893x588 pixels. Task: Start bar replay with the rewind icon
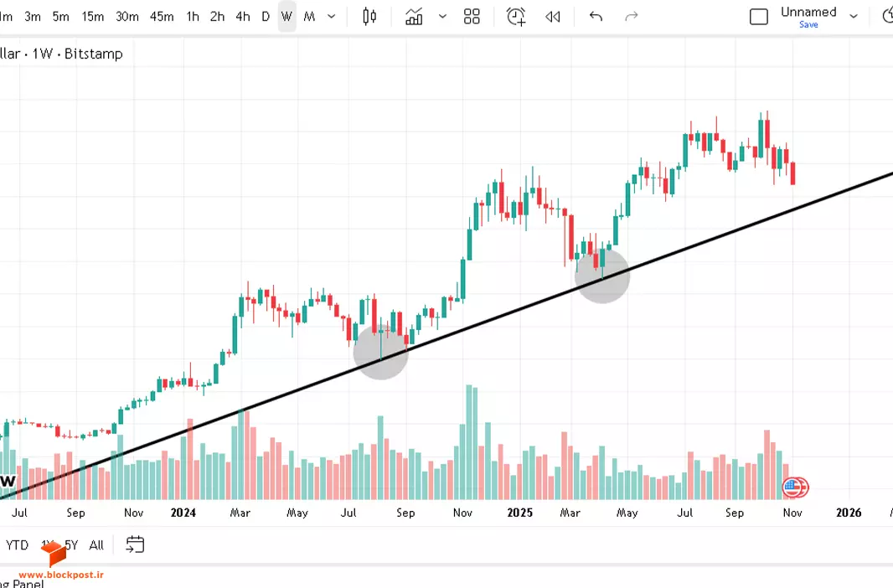pyautogui.click(x=552, y=17)
